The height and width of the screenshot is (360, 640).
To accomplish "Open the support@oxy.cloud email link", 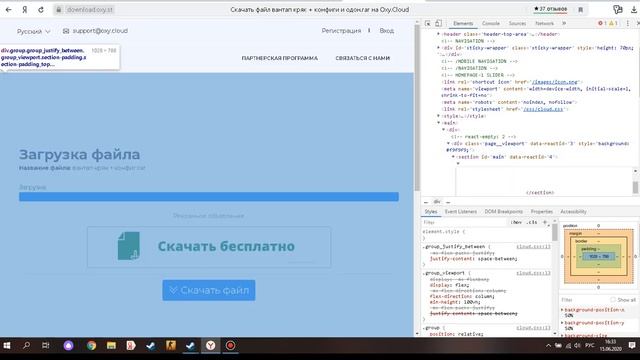I will [x=95, y=31].
